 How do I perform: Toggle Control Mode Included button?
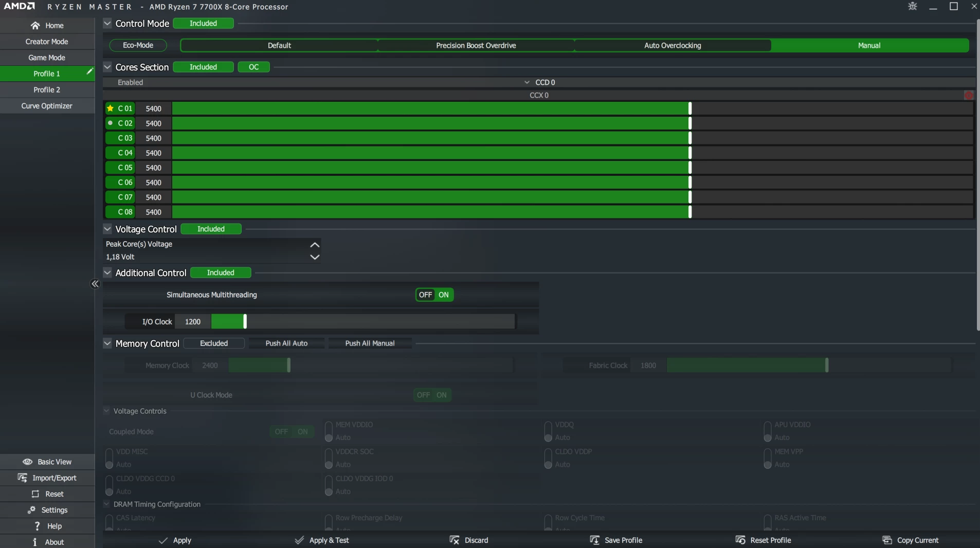coord(203,23)
